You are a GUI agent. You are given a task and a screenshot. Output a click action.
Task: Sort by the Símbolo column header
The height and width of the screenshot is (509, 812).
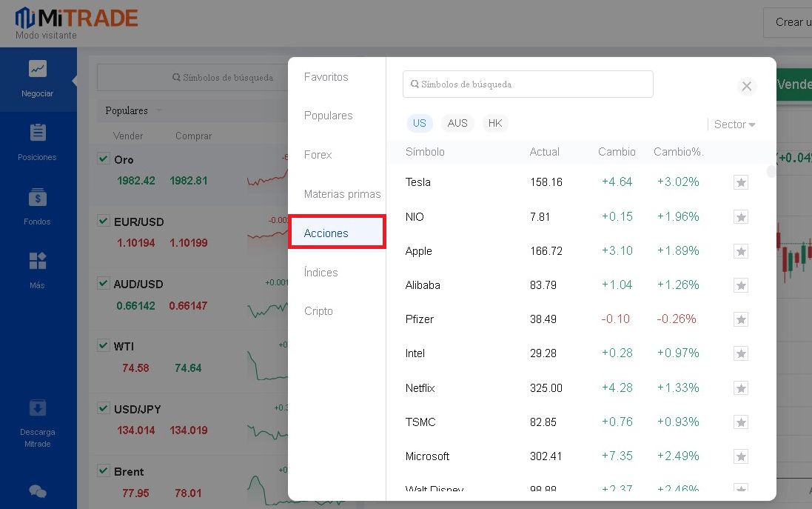click(x=425, y=152)
